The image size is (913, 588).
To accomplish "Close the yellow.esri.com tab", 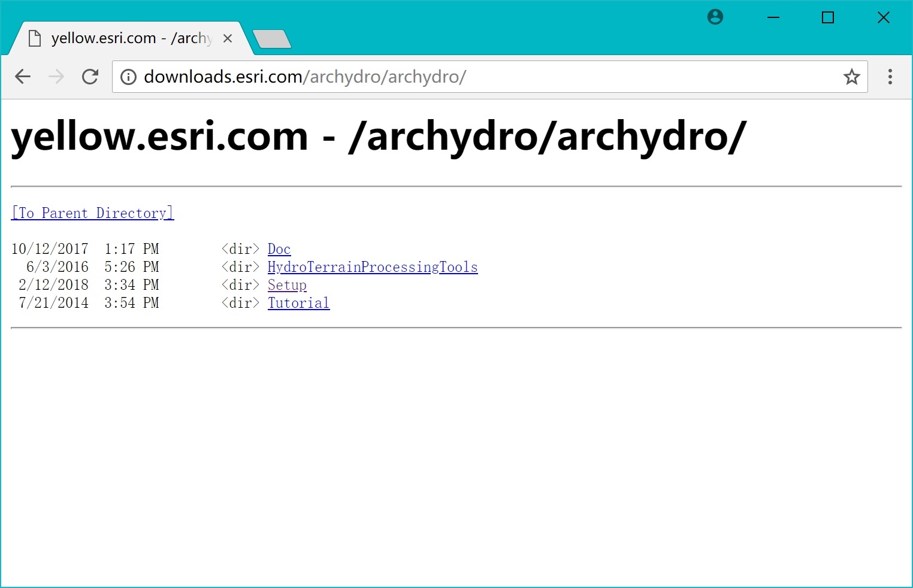I will point(228,38).
